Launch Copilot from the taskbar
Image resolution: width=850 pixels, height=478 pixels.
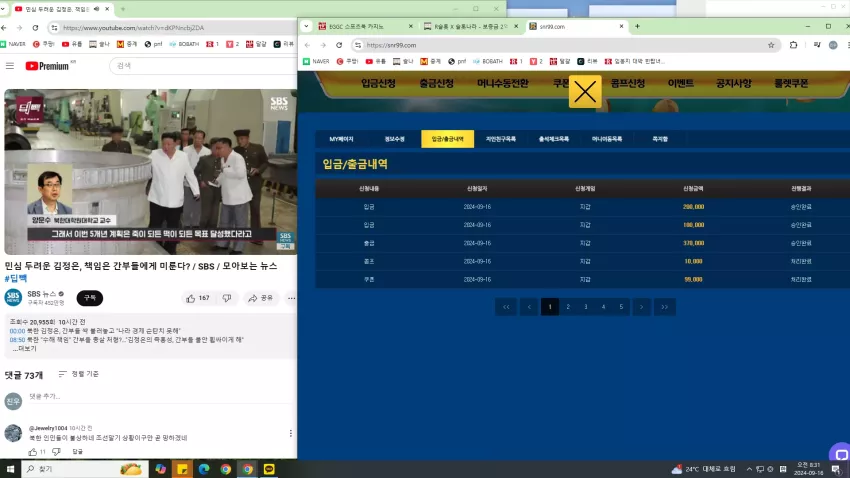point(160,469)
